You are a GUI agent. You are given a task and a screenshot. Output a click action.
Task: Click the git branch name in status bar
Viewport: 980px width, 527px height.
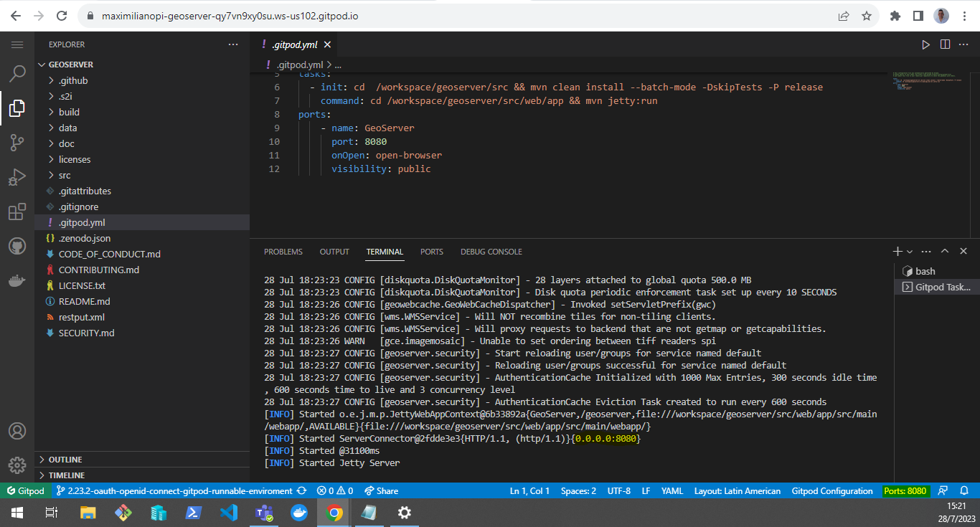click(173, 491)
